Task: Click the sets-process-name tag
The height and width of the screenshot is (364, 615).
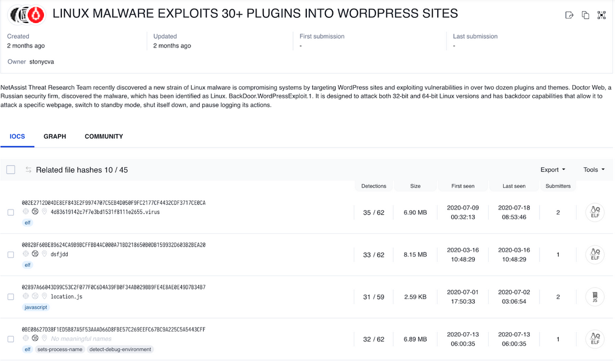Action: coord(60,350)
